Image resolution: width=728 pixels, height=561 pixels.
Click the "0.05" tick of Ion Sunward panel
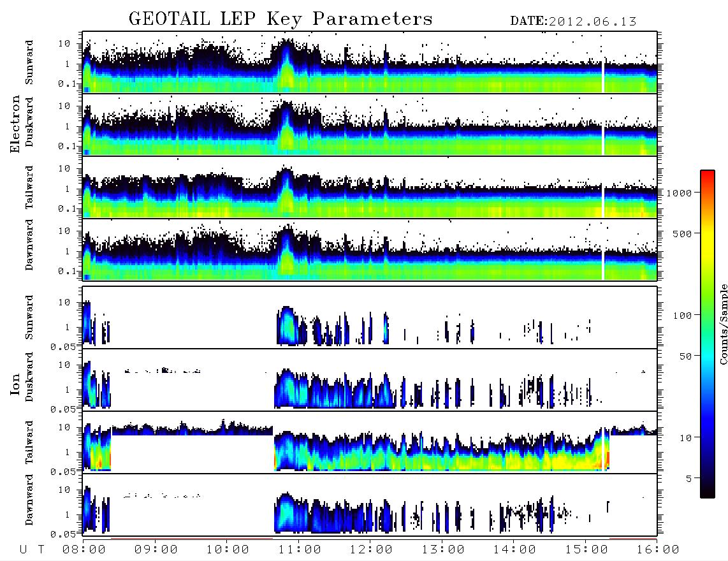[x=63, y=346]
